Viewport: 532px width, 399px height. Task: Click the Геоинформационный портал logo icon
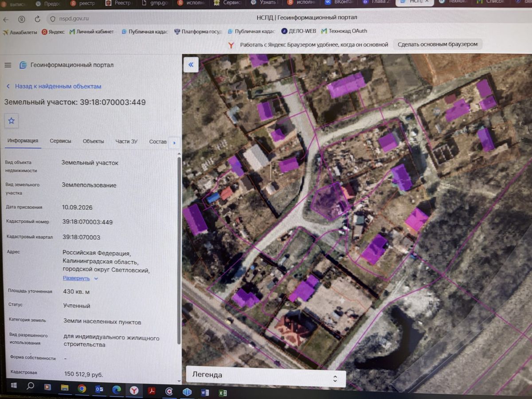coord(23,65)
